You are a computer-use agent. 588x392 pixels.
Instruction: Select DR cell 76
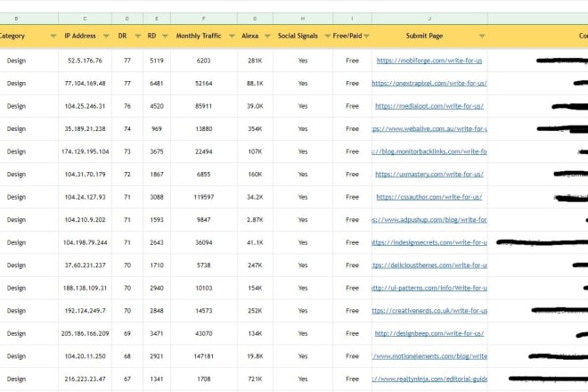pos(127,106)
